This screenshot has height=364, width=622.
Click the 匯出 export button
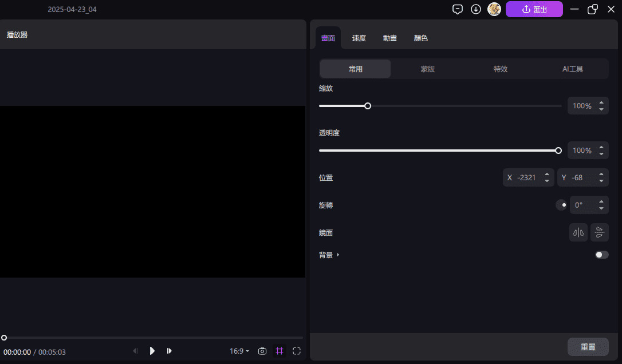[534, 9]
